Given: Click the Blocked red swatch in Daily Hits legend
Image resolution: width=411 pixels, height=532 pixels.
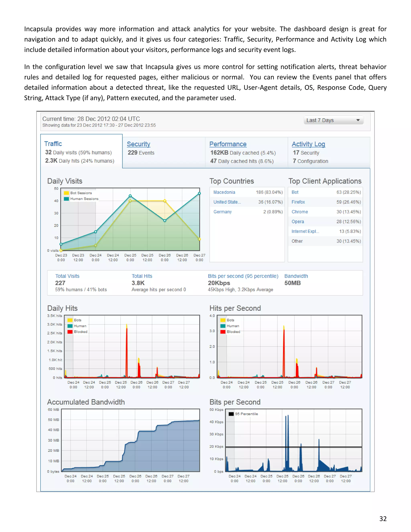Looking at the screenshot, I should pos(70,332).
